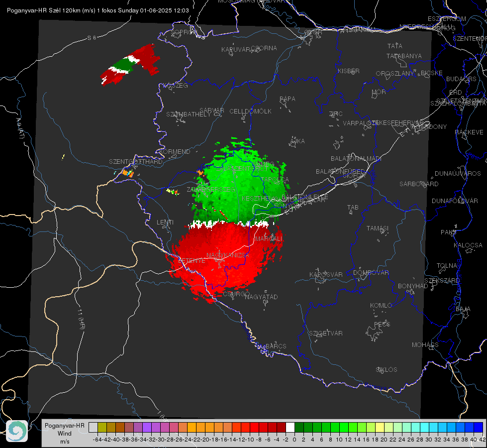Click the MÓR town label

(379, 92)
